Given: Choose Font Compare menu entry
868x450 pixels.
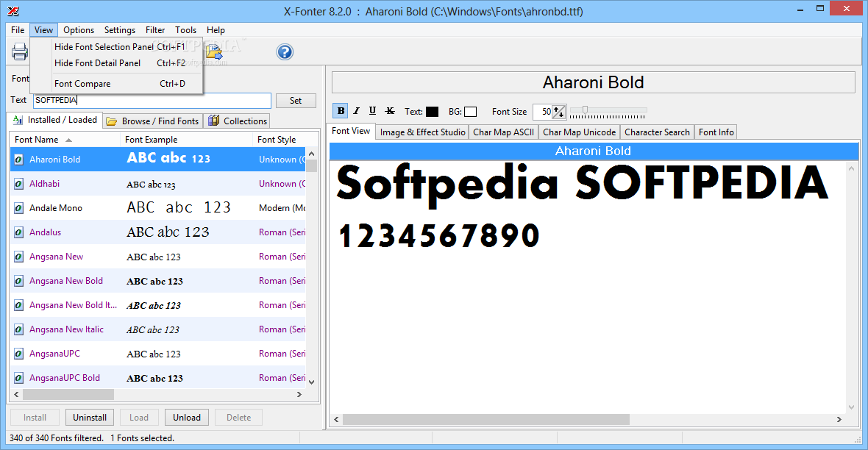Looking at the screenshot, I should click(x=118, y=84).
